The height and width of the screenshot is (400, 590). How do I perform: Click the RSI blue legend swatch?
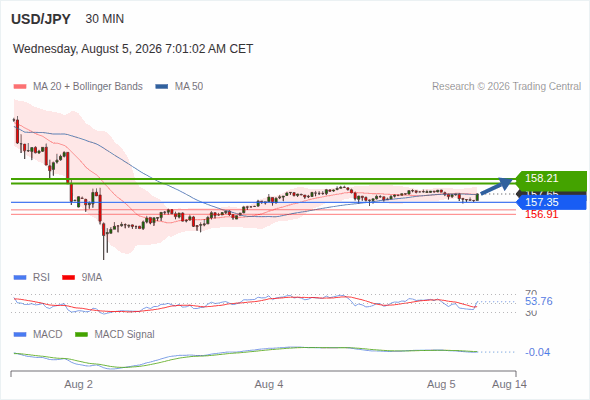[20, 278]
